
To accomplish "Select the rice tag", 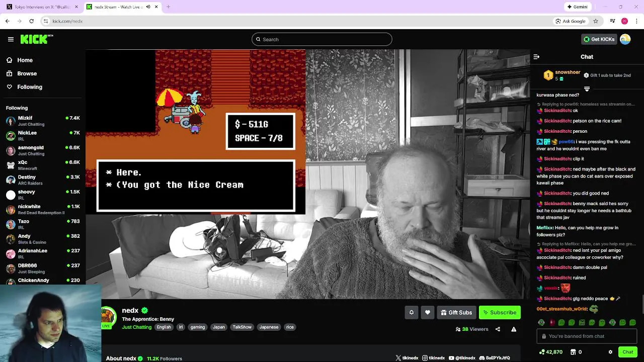I will point(290,327).
